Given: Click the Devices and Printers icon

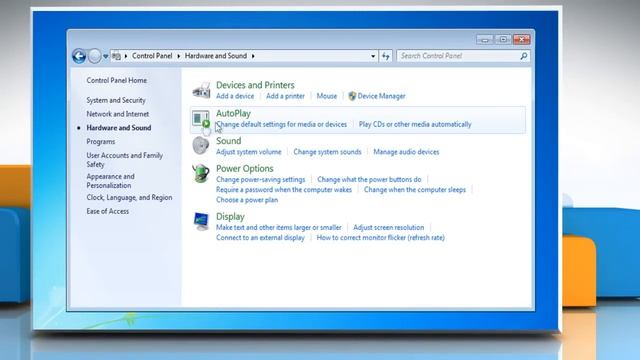Looking at the screenshot, I should tap(201, 90).
